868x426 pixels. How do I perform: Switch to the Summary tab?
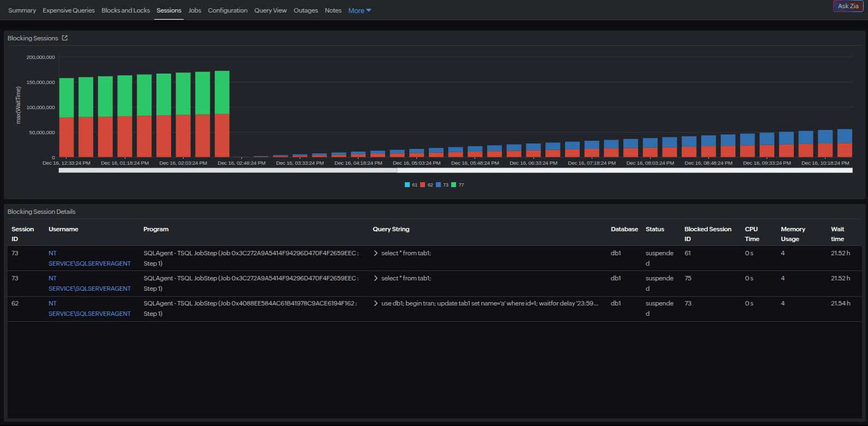point(22,10)
